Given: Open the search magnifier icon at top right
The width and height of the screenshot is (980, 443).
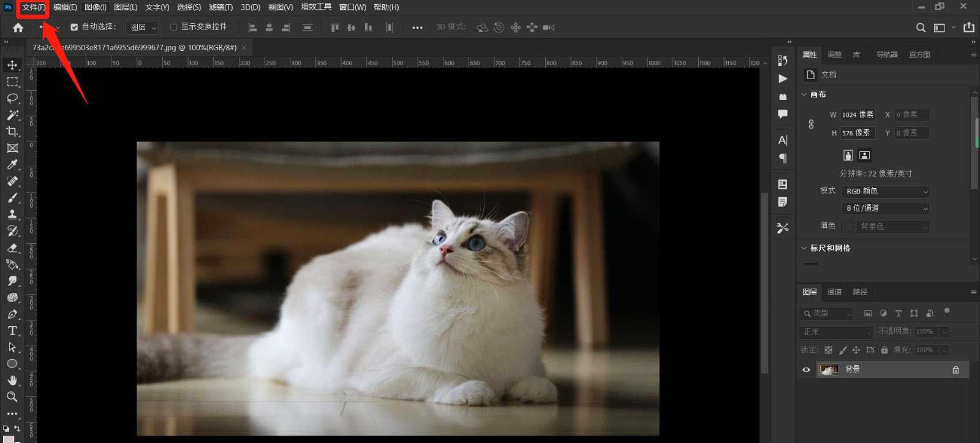Looking at the screenshot, I should click(x=920, y=28).
